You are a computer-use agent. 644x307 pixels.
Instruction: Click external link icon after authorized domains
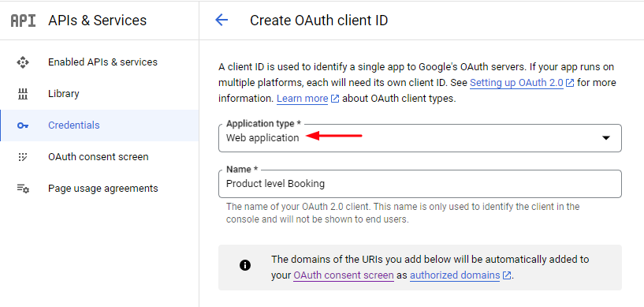click(507, 275)
